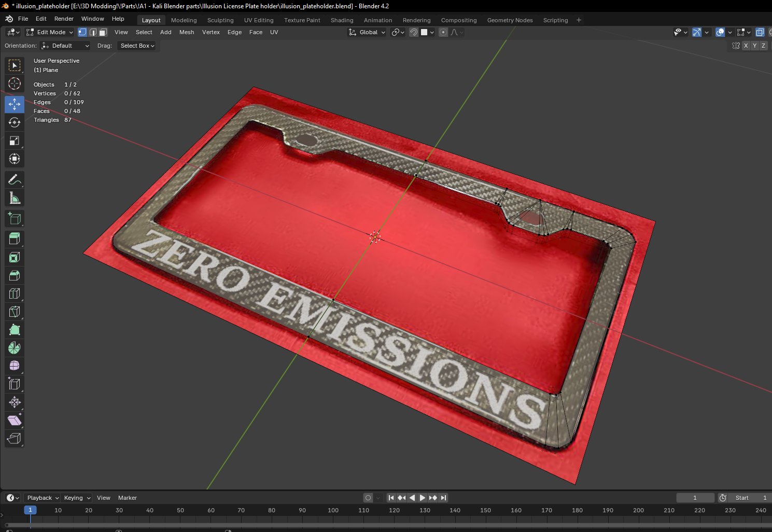Open the timeline Marker menu
The height and width of the screenshot is (532, 772).
click(x=128, y=498)
